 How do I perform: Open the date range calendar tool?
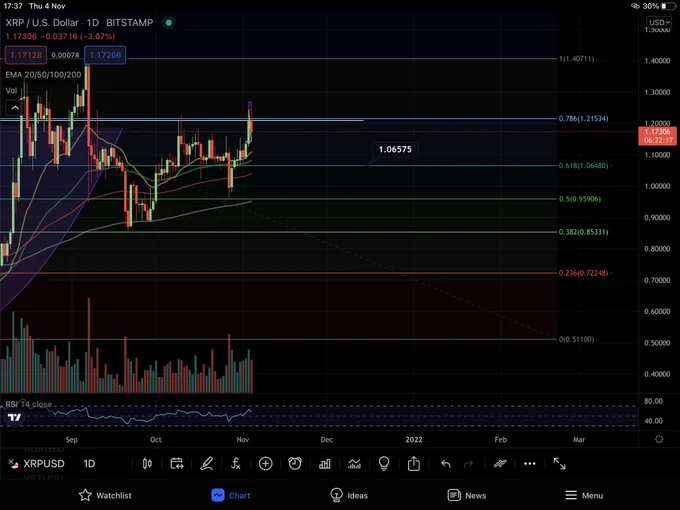coord(177,464)
